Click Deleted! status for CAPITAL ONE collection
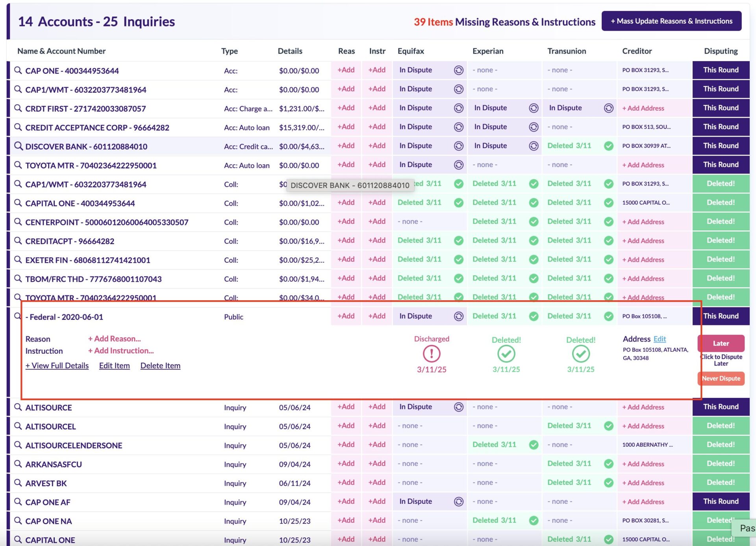Viewport: 756px width, 546px height. [721, 202]
